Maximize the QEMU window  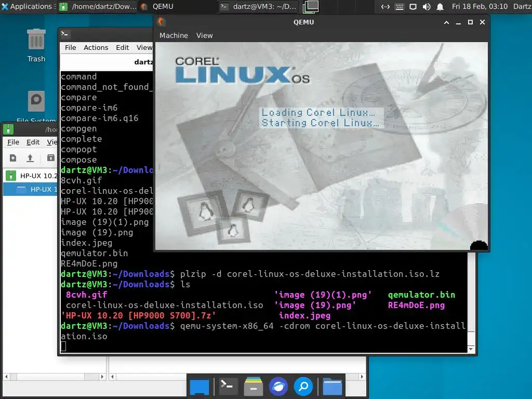point(470,22)
